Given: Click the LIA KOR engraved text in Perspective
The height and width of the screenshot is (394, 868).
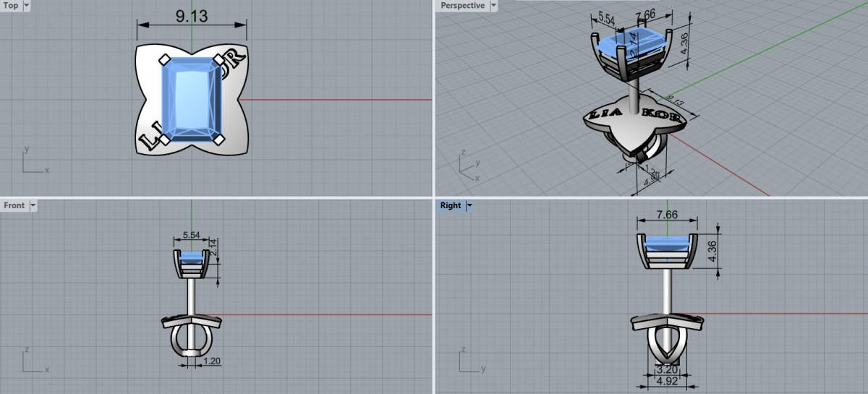Looking at the screenshot, I should 631,116.
